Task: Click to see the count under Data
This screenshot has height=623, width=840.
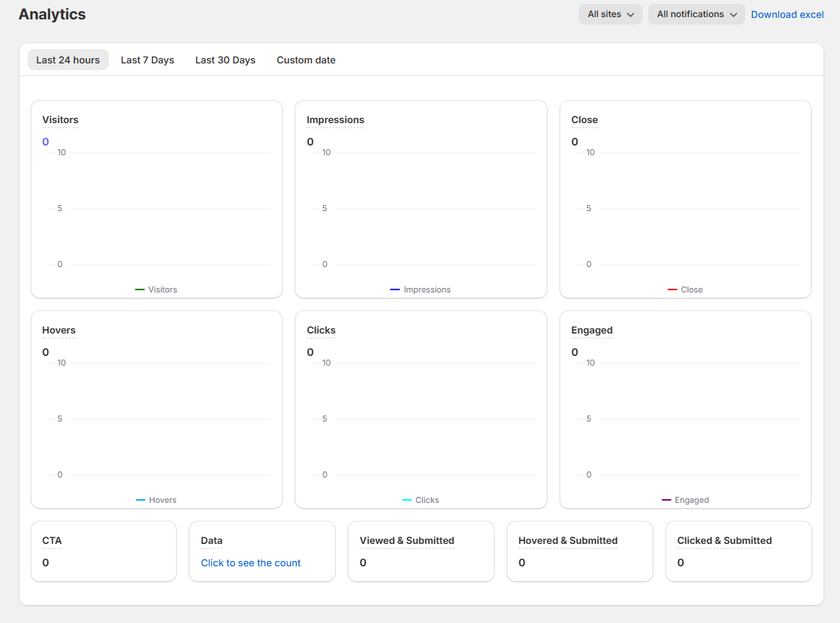Action: click(x=251, y=563)
